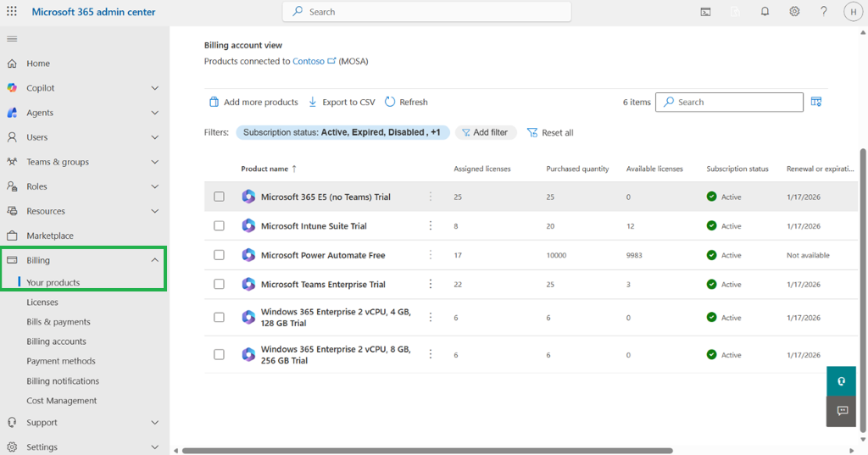Check the Microsoft 365 E5 (no Teams) Trial checkbox

point(219,197)
